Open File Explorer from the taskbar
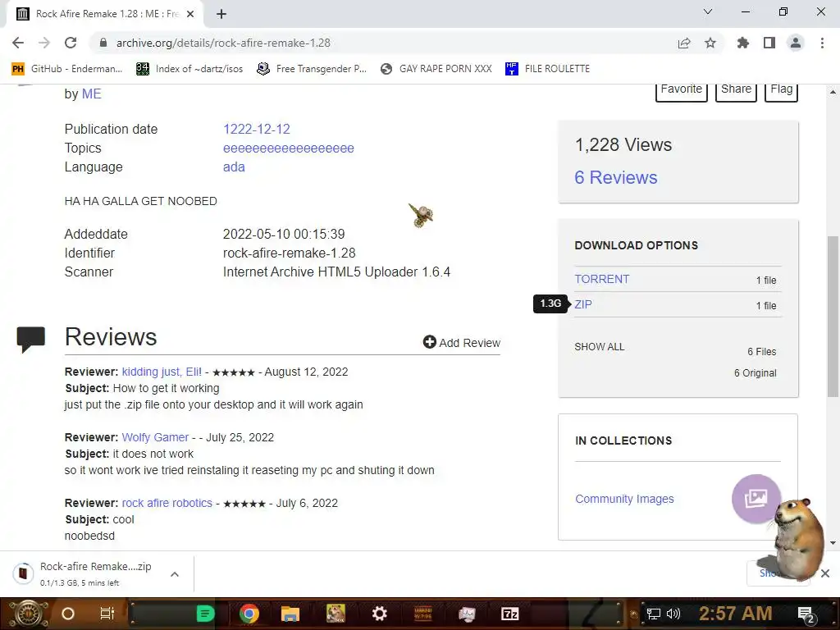Screen dimensions: 840x630 point(290,614)
